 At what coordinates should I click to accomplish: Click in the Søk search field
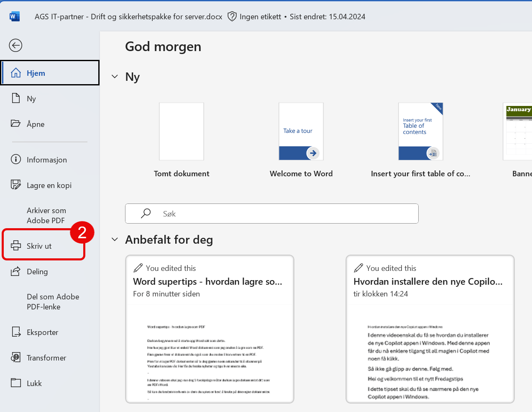(272, 214)
